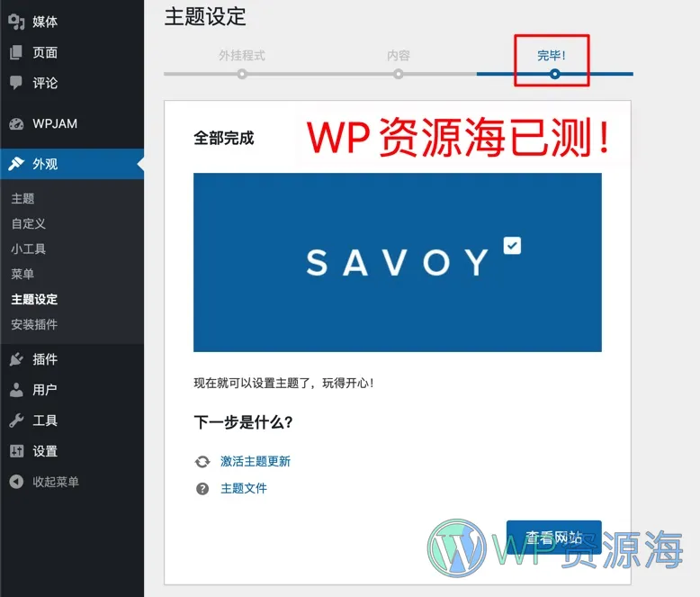Open the 自定义 submenu entry

pos(29,223)
